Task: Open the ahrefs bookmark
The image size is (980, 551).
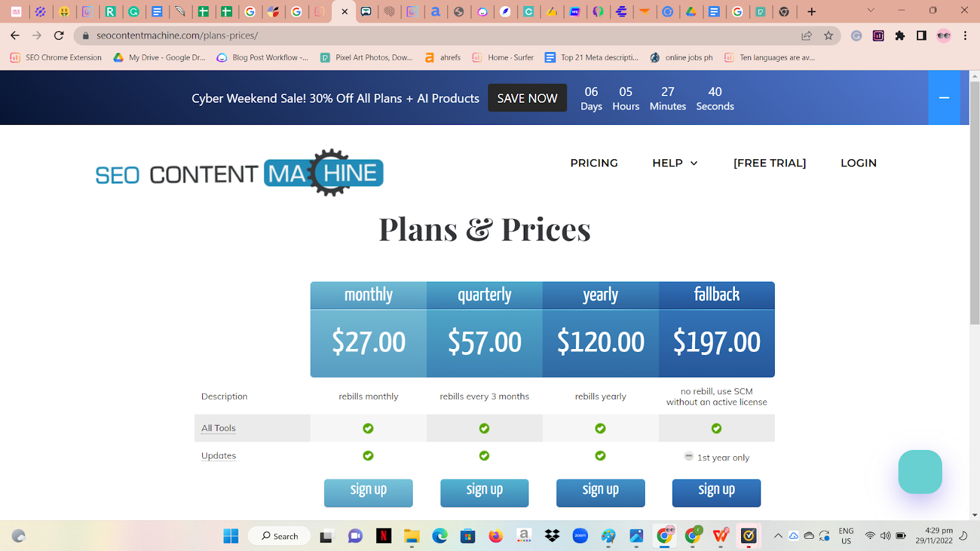Action: (443, 58)
